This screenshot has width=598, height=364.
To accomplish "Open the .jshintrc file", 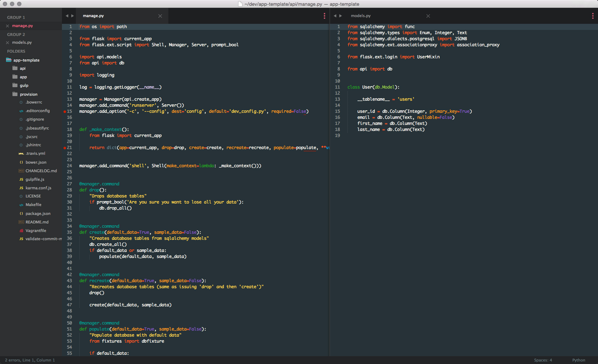I will click(33, 145).
